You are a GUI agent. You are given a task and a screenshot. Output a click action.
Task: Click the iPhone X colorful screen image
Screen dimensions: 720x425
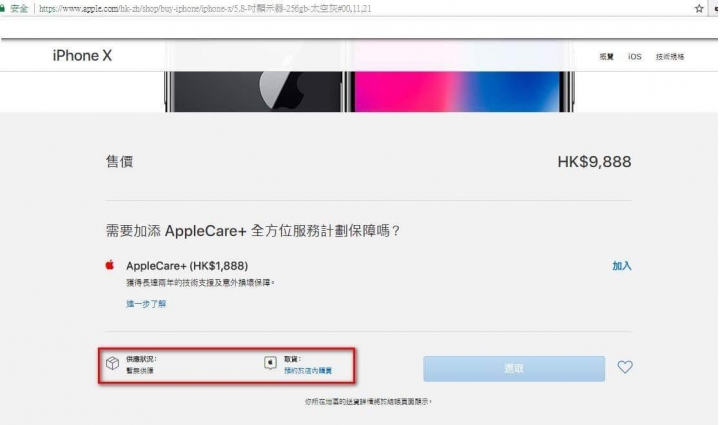(x=459, y=91)
